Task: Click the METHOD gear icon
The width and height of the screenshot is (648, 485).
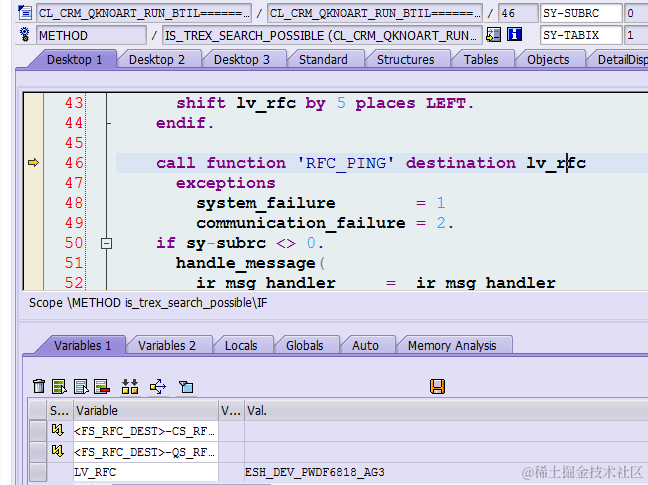Action: (x=25, y=35)
